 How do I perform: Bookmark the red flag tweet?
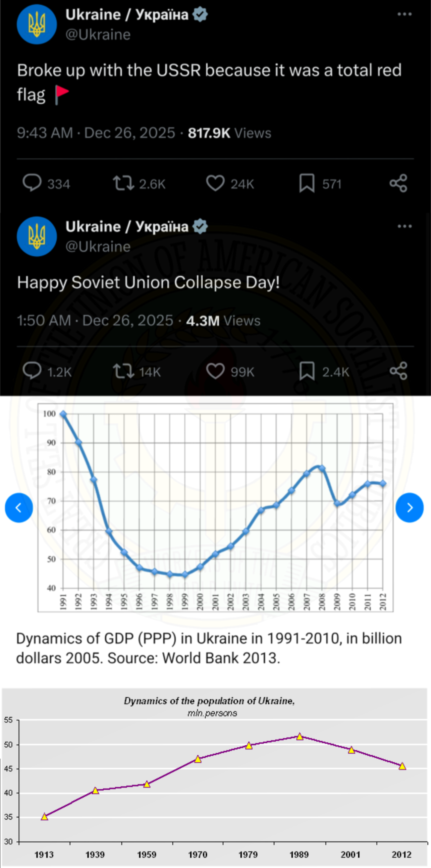(306, 183)
